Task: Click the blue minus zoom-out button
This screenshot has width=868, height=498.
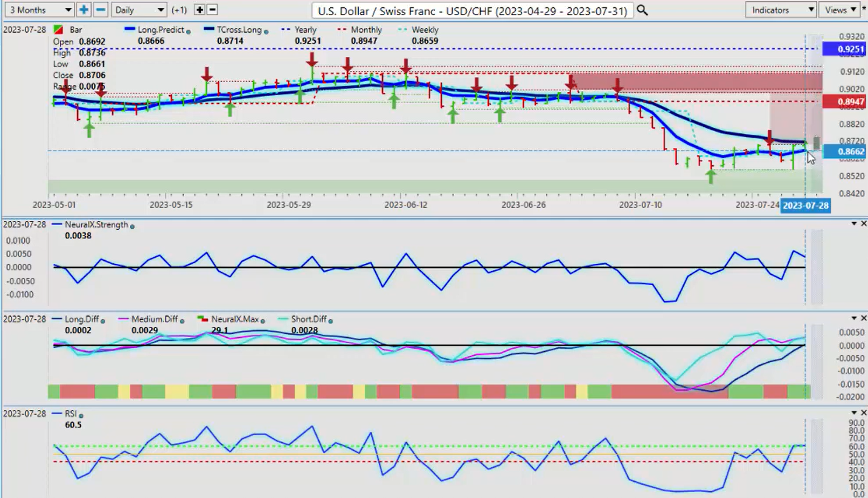Action: (x=101, y=10)
